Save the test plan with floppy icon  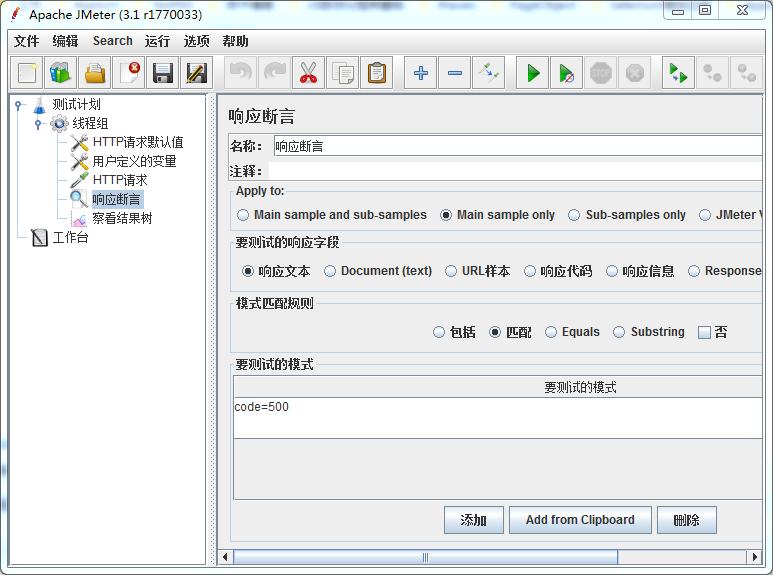pos(163,73)
